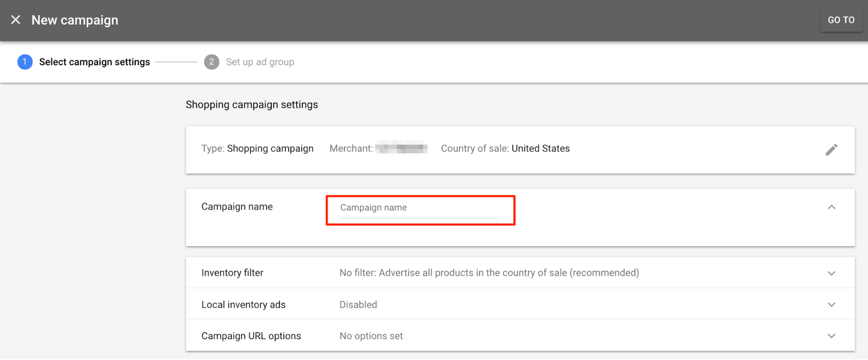Select the Select campaign settings step label
This screenshot has height=360, width=868.
[94, 62]
